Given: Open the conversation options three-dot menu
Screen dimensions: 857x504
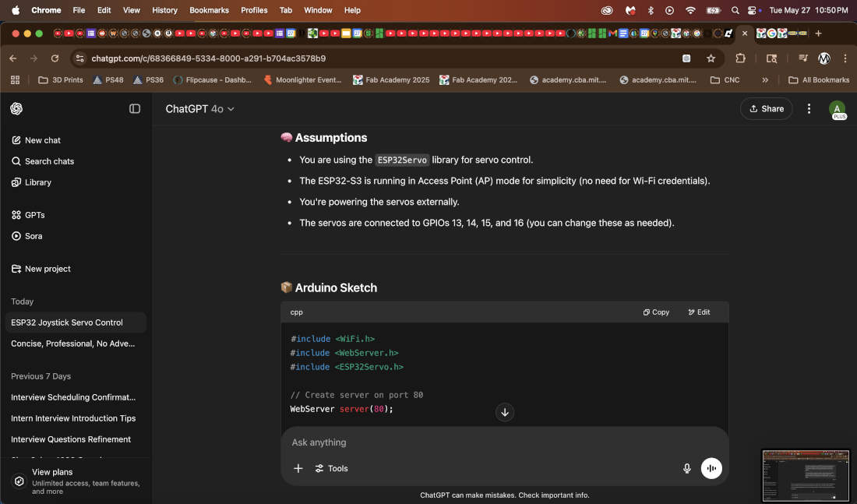Looking at the screenshot, I should (809, 109).
